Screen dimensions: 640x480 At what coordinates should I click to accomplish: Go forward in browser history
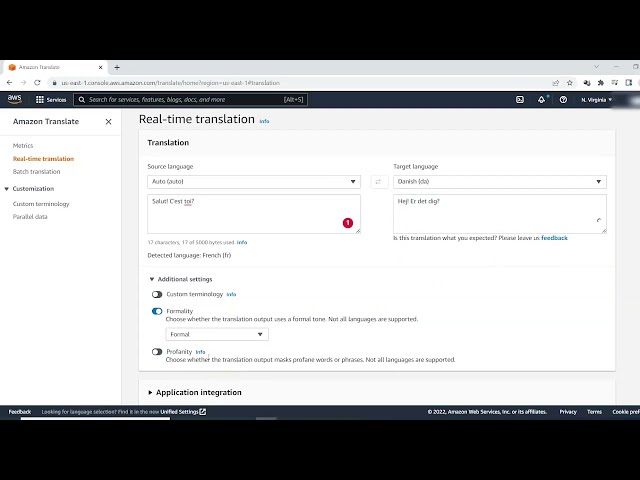coord(23,82)
